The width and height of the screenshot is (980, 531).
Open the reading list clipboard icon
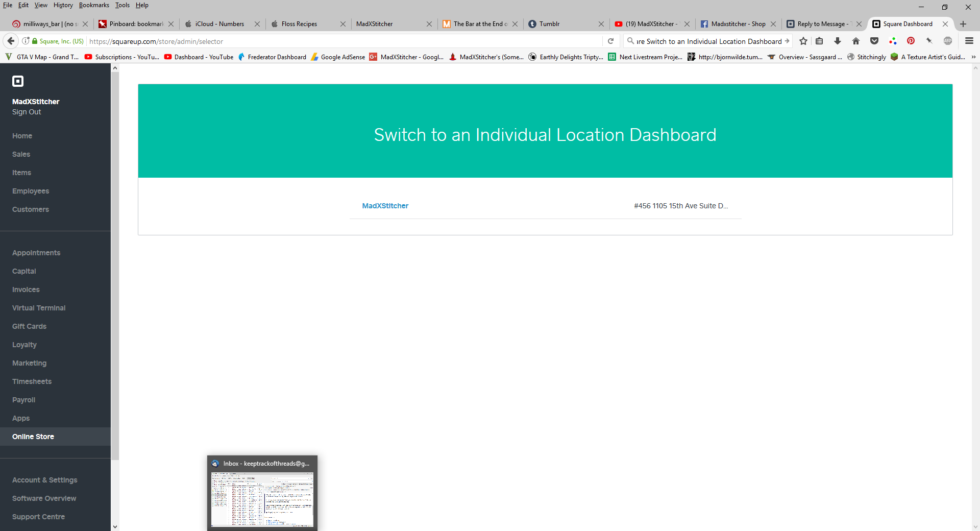(820, 41)
